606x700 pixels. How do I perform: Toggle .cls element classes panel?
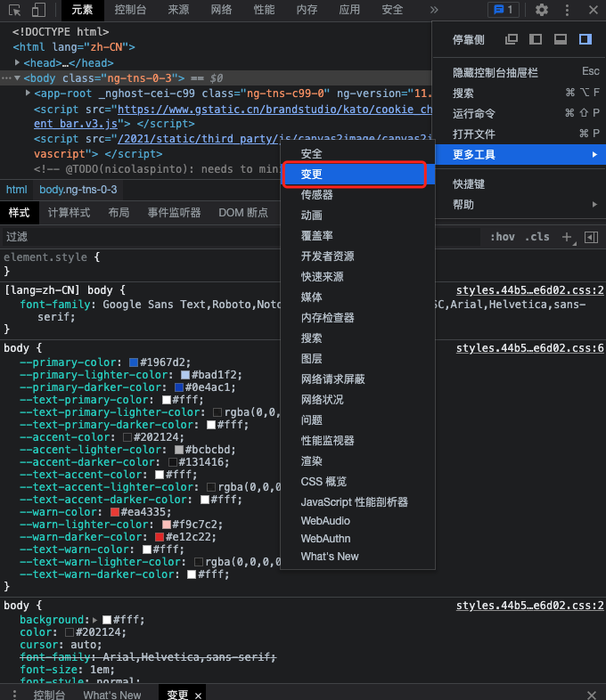[536, 237]
